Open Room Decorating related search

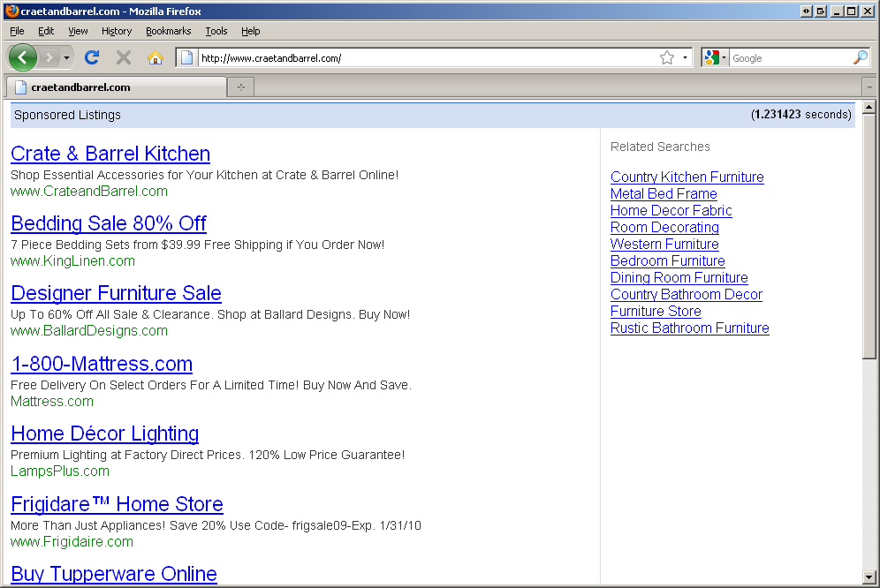[x=665, y=228]
